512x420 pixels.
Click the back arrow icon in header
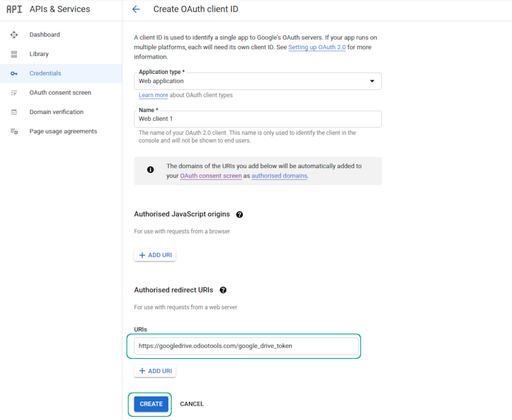[136, 10]
